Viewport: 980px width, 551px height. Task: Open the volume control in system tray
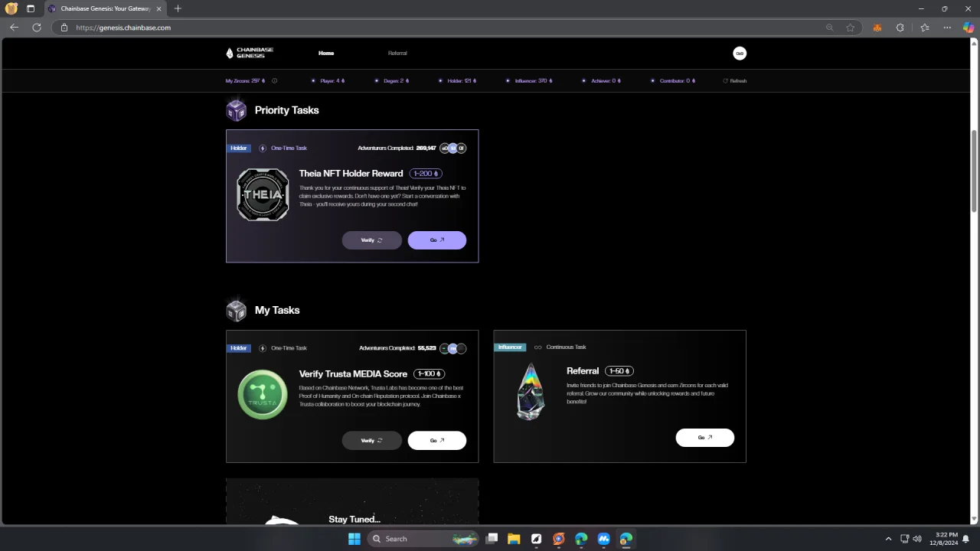917,539
